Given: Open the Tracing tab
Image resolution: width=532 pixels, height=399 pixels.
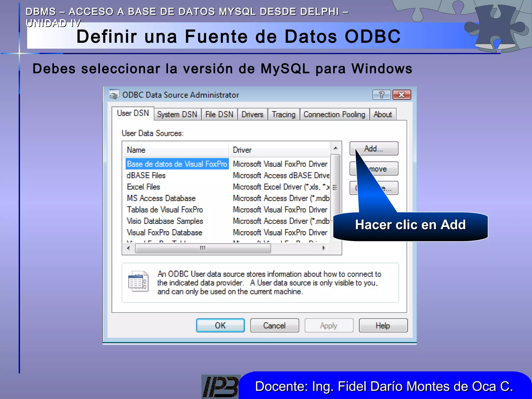Looking at the screenshot, I should [x=283, y=114].
